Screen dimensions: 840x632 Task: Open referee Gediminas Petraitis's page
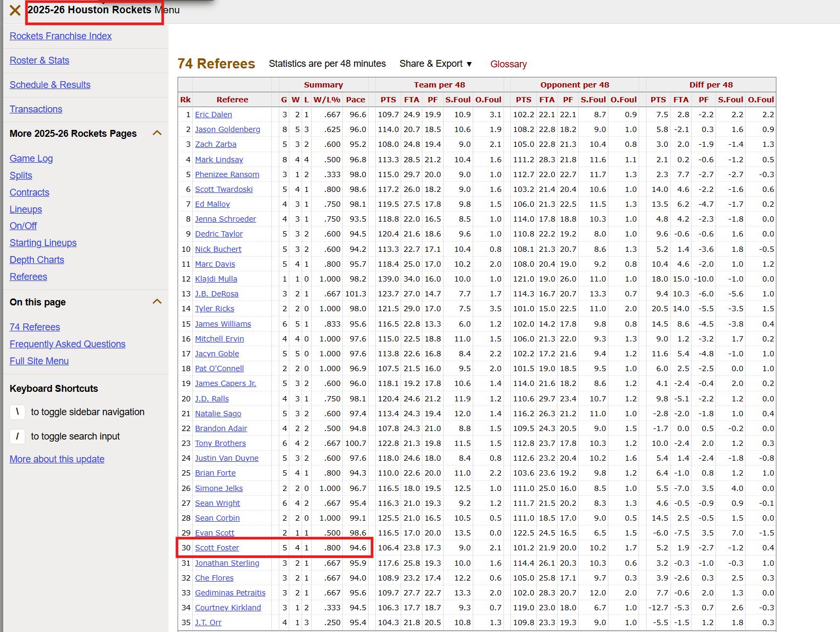(x=230, y=593)
